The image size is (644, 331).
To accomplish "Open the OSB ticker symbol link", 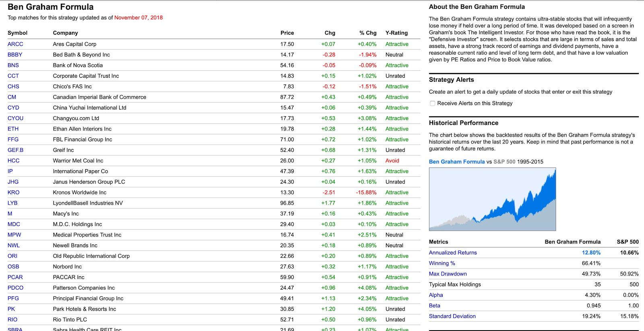I will coord(13,267).
